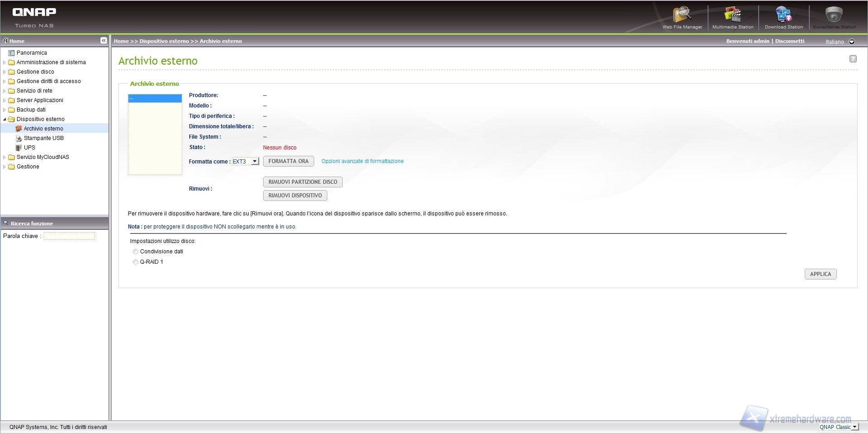Open Opzioni avanzate di formattazione link
The width and height of the screenshot is (868, 434).
[362, 161]
